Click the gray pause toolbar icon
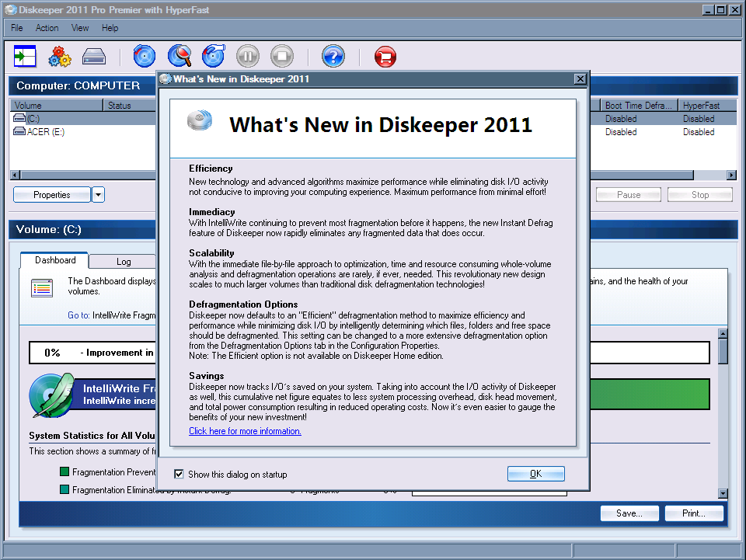746x560 pixels. [x=247, y=57]
